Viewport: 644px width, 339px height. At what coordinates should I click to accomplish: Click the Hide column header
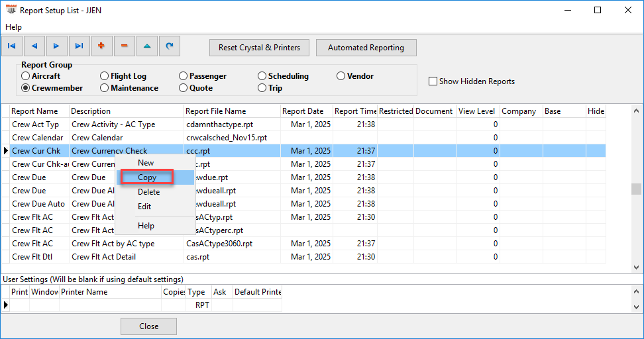click(x=596, y=111)
